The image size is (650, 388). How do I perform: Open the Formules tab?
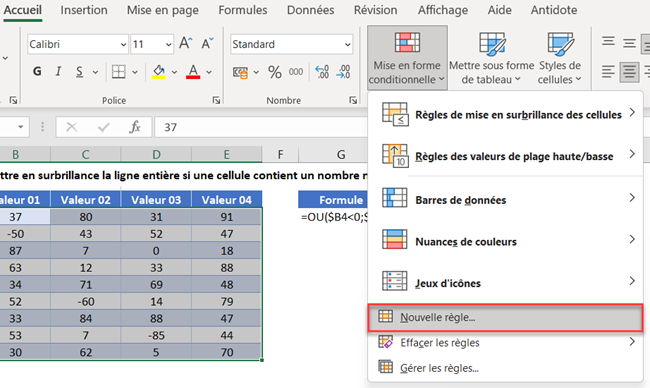click(x=243, y=10)
